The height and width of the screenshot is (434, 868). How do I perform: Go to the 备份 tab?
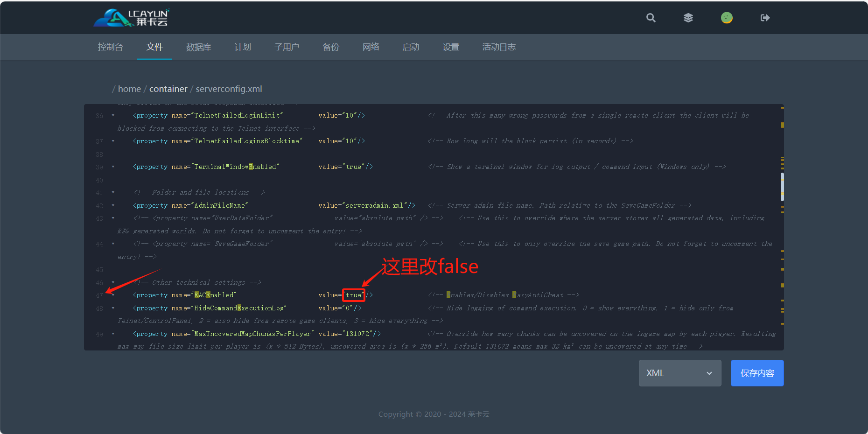coord(331,47)
